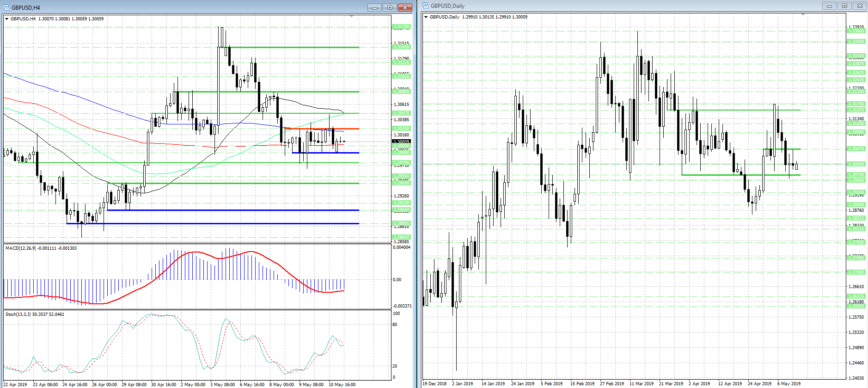Click the '11 Mar 2019' date axis label
The height and width of the screenshot is (388, 868).
coord(642,383)
